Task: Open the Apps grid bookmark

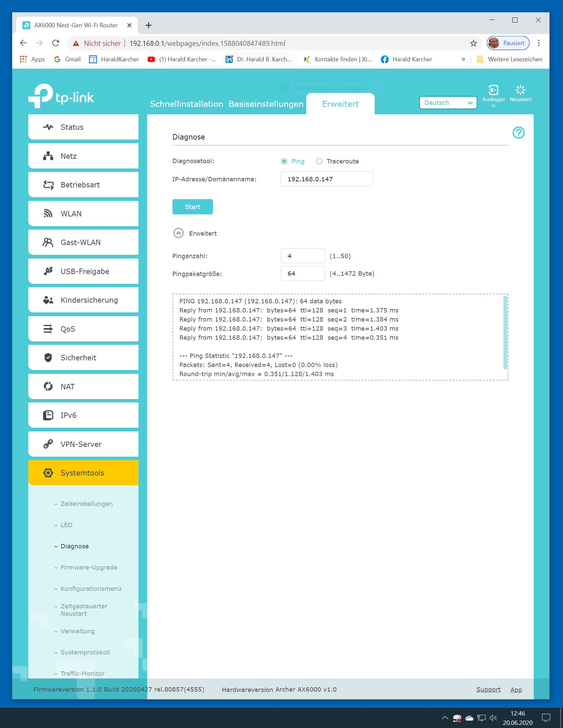Action: (32, 59)
